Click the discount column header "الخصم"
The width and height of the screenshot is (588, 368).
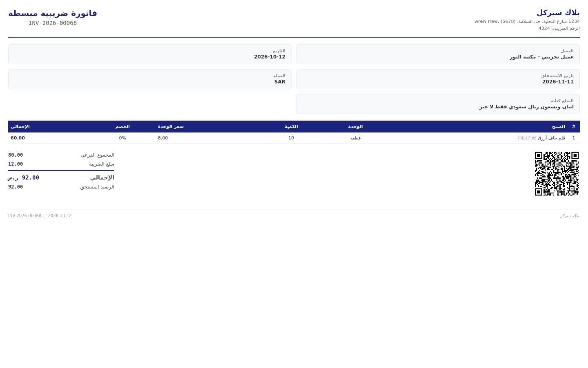click(122, 127)
